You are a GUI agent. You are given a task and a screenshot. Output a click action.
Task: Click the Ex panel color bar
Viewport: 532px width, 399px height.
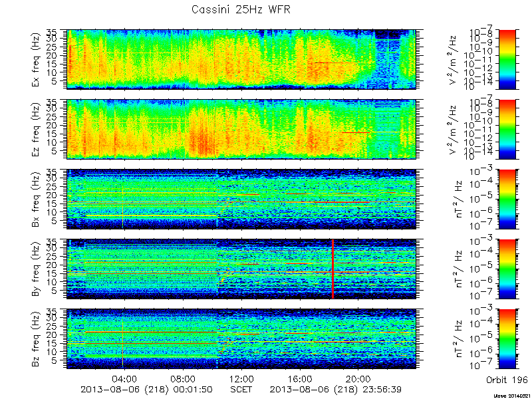[x=507, y=59]
